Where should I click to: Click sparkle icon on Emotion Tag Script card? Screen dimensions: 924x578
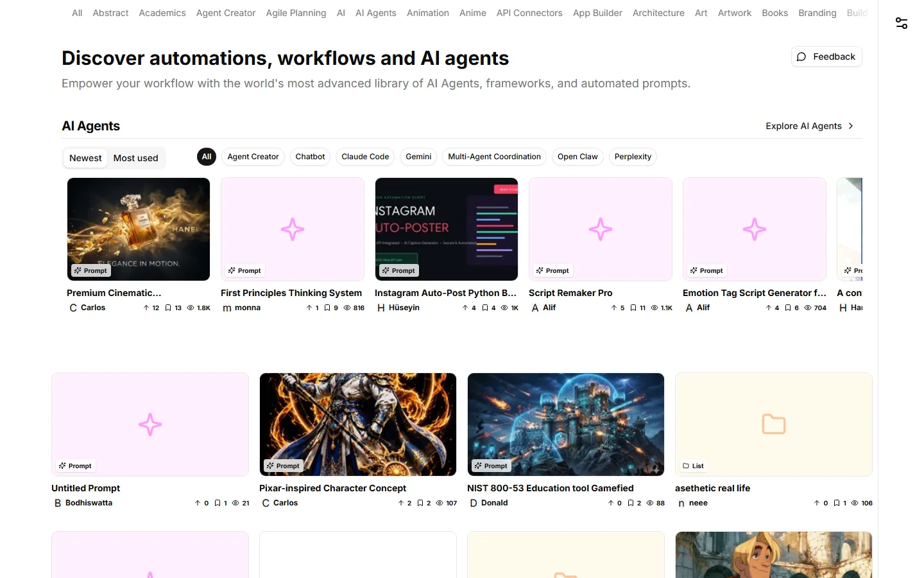point(755,229)
